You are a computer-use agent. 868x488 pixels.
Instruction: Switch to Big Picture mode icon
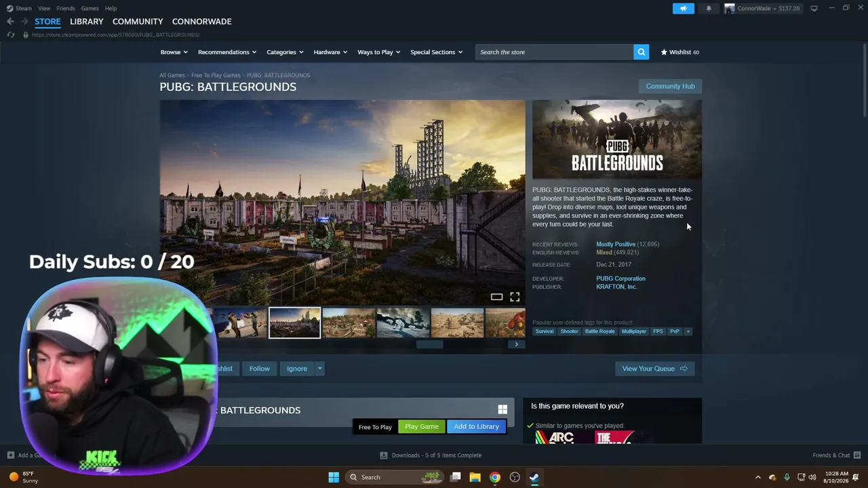(x=814, y=8)
